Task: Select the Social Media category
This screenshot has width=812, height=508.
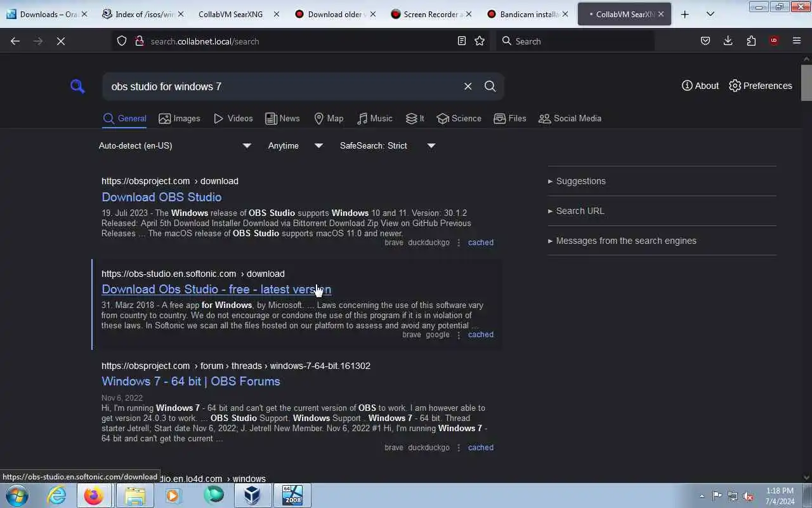Action: pyautogui.click(x=570, y=118)
